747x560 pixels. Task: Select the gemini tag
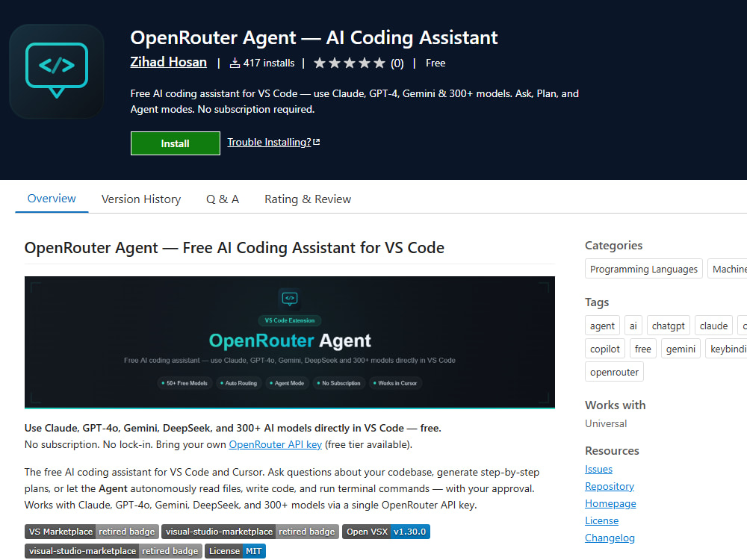[681, 349]
